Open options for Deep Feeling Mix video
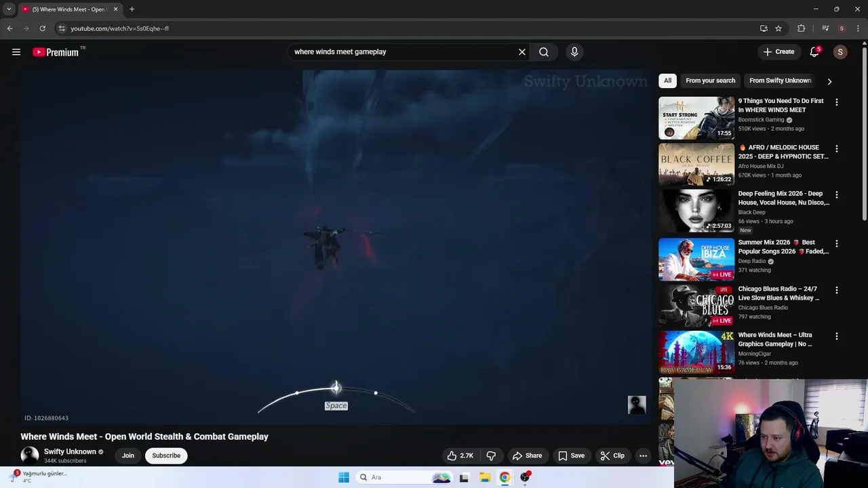Screen dimensions: 868x488 tap(836, 195)
